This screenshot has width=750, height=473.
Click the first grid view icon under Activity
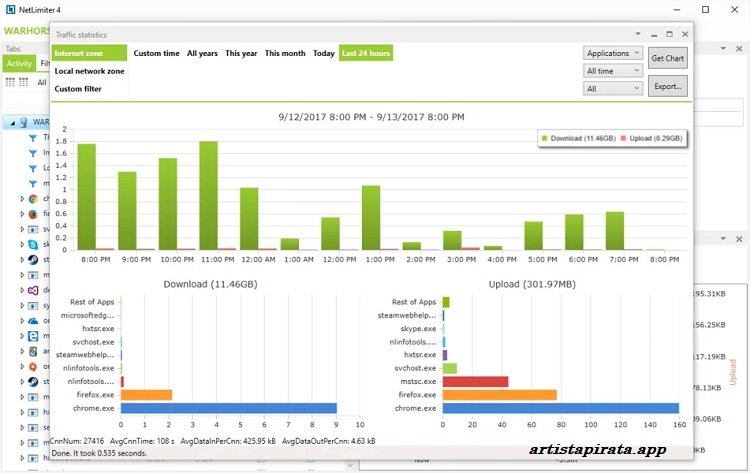pos(10,82)
